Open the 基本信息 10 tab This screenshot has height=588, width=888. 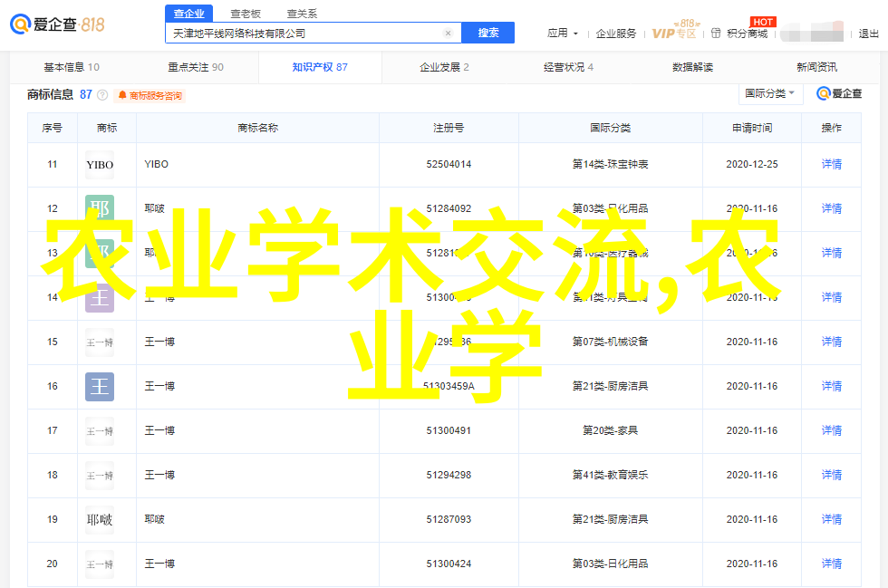coord(72,67)
